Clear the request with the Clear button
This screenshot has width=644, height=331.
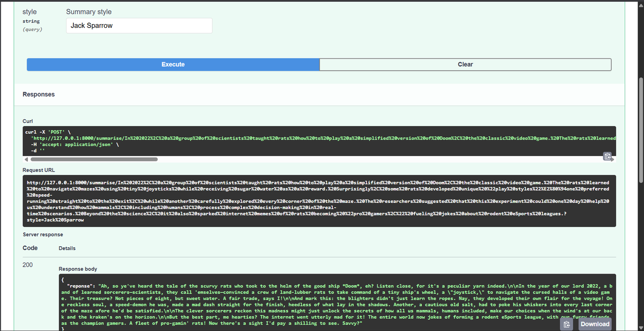tap(465, 64)
